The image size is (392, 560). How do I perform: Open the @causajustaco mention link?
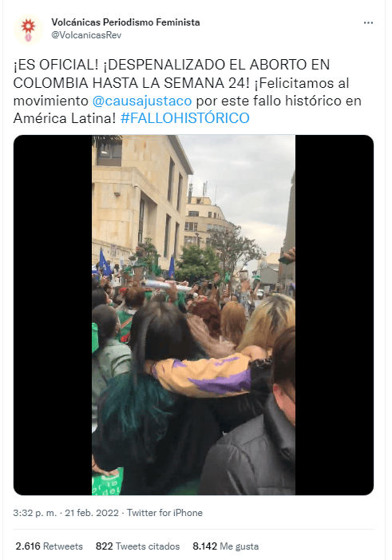[142, 101]
